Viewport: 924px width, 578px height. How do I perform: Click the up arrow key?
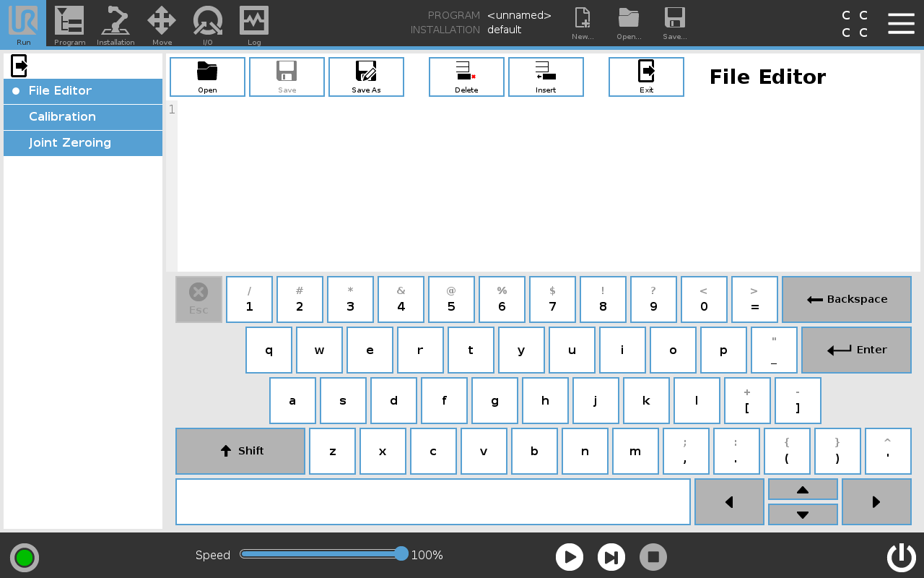click(803, 489)
